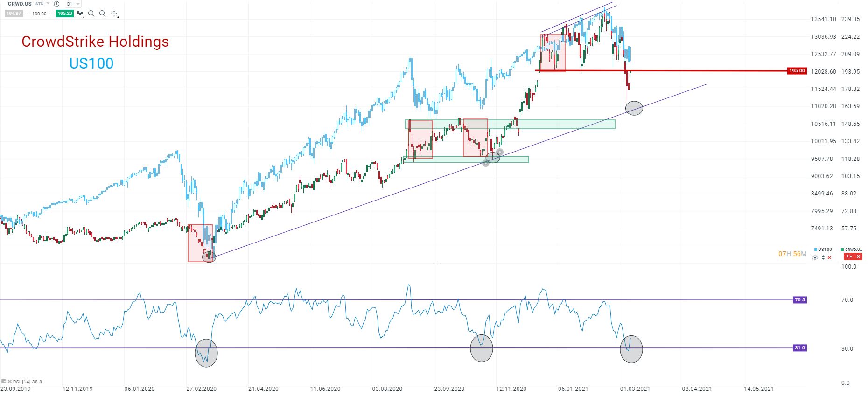Click the 23.09.2019 date axis label

(15, 389)
